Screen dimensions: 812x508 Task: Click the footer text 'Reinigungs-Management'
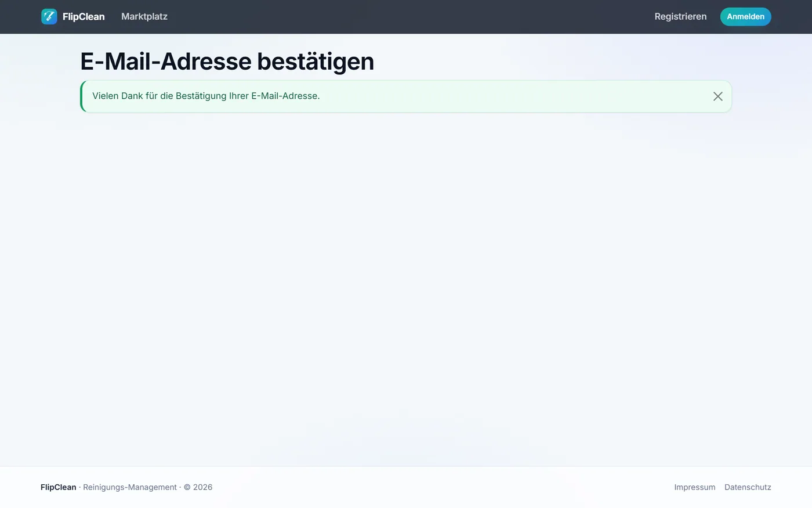point(130,487)
